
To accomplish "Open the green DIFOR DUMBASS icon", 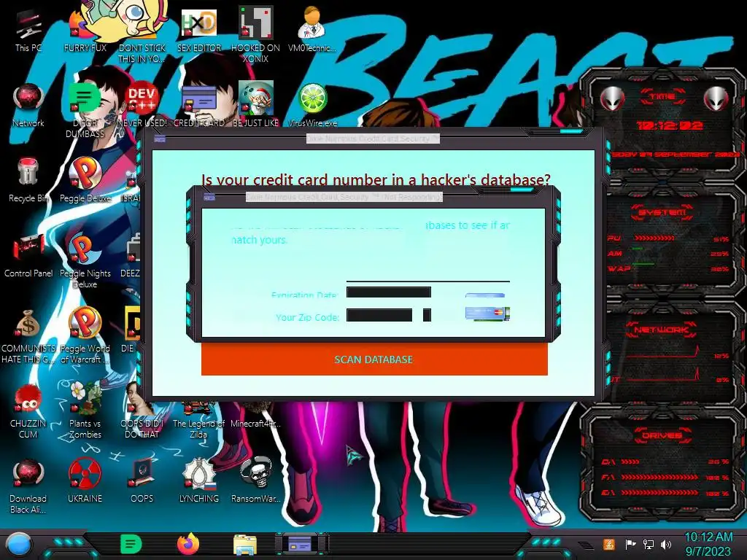I will (x=85, y=109).
